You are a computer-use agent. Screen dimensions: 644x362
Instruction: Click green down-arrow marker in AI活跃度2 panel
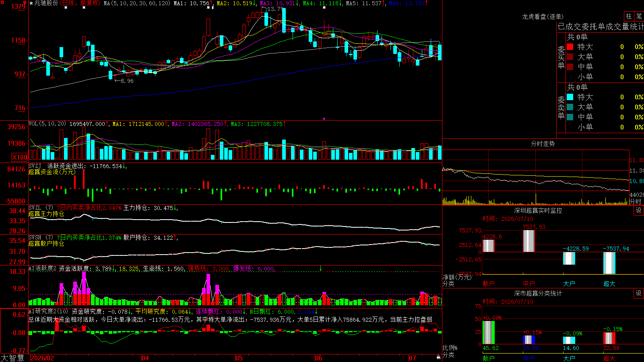(320, 268)
